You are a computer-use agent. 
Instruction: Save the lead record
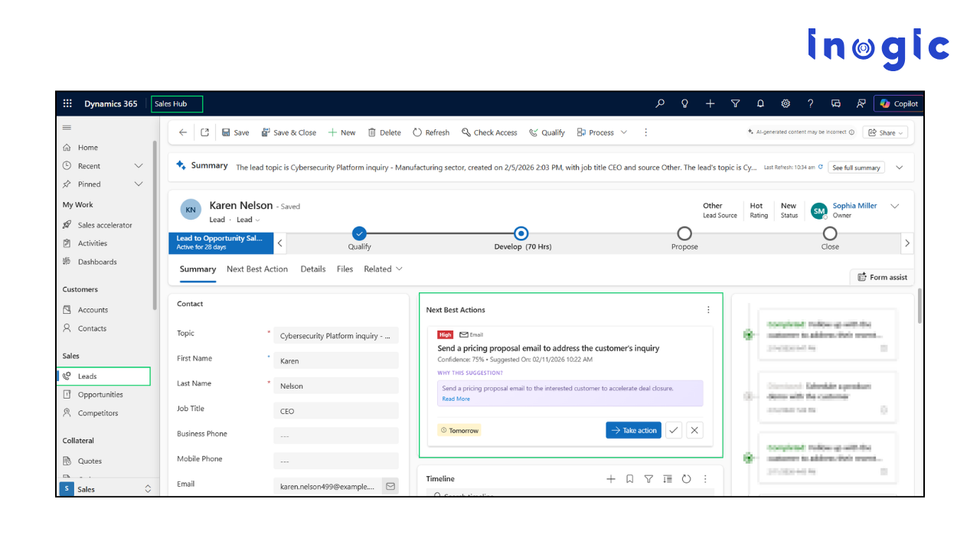coord(236,132)
